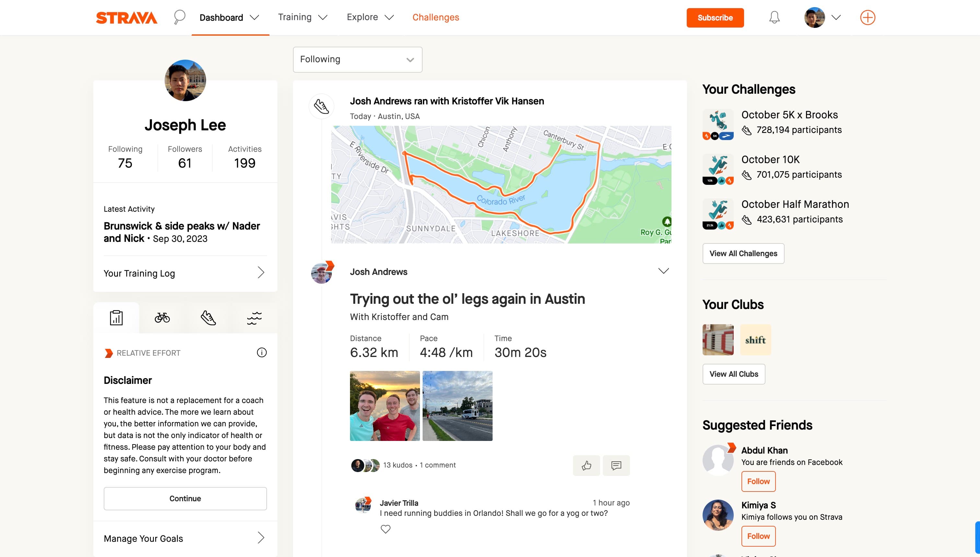Open the Training nav item
This screenshot has height=557, width=980.
click(x=295, y=17)
